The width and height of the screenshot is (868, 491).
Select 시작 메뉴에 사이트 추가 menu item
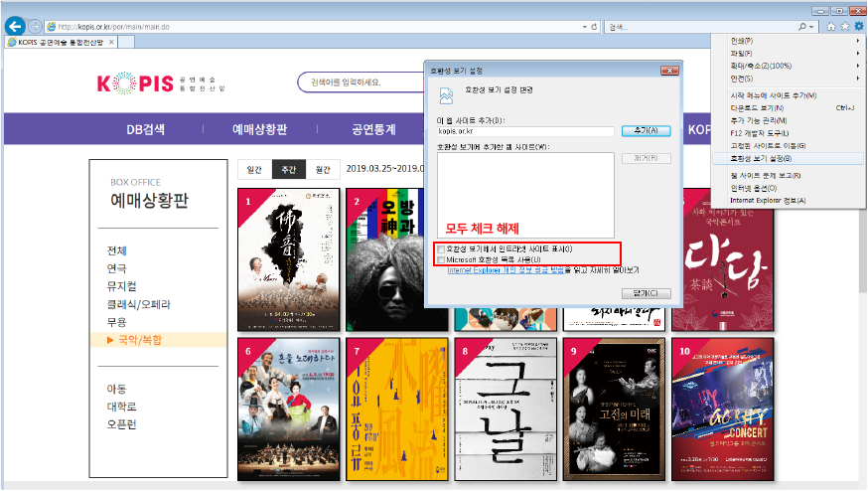tap(789, 95)
